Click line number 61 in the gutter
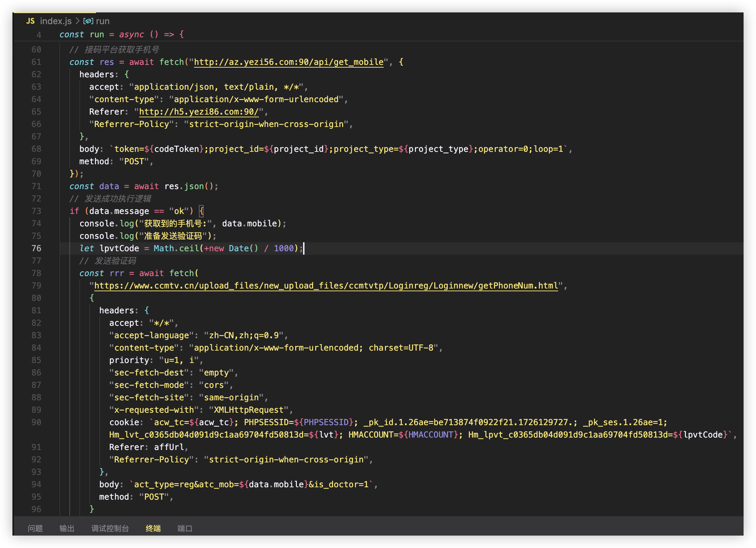This screenshot has height=548, width=756. pyautogui.click(x=36, y=62)
